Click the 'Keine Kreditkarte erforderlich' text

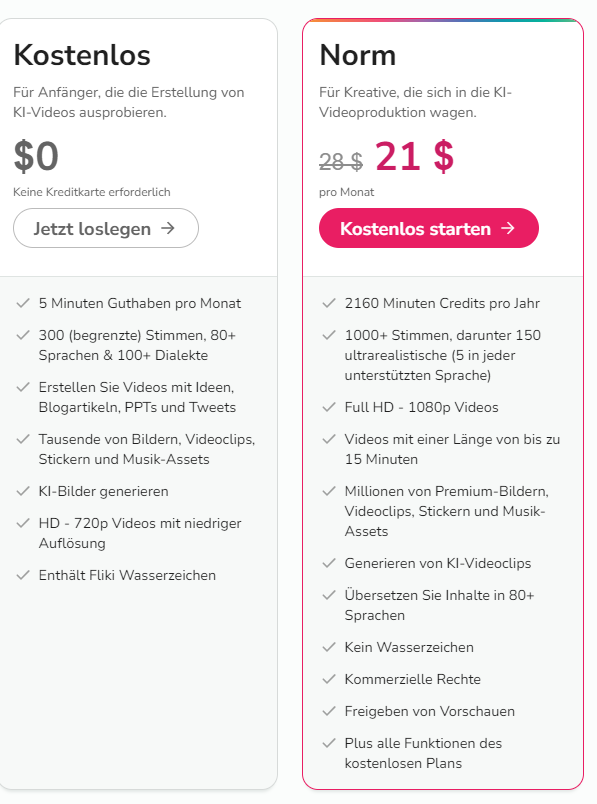tap(91, 192)
